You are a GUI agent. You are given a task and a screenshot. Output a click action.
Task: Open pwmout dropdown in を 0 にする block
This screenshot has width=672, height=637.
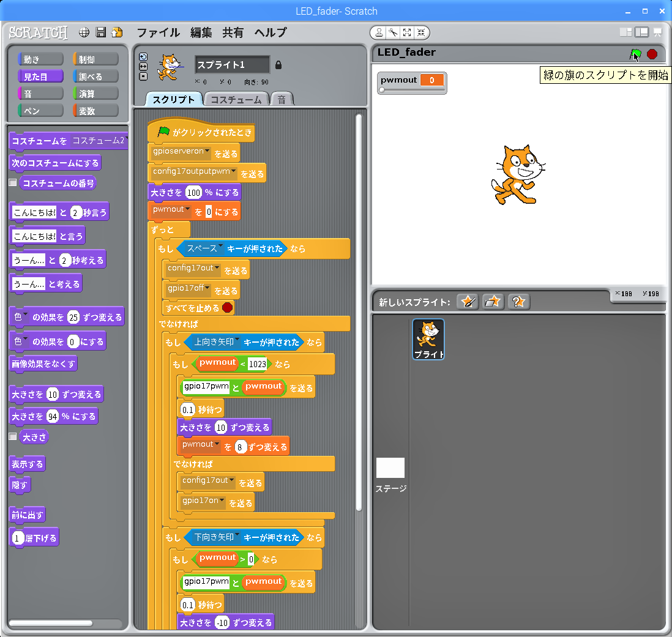pos(187,209)
